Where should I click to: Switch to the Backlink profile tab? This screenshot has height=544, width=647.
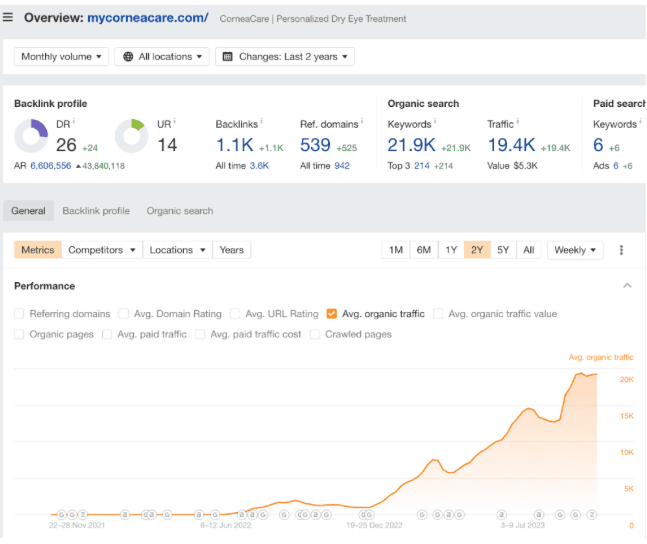coord(96,211)
